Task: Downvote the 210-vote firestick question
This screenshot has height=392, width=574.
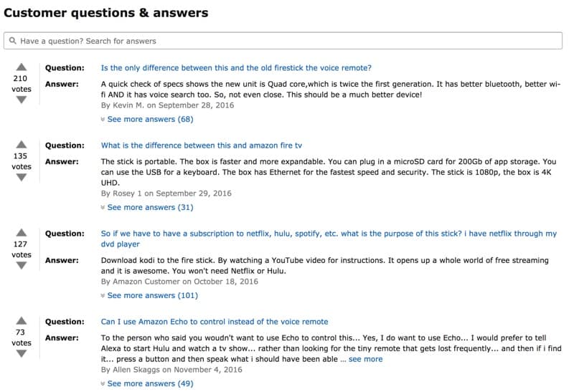Action: 21,100
